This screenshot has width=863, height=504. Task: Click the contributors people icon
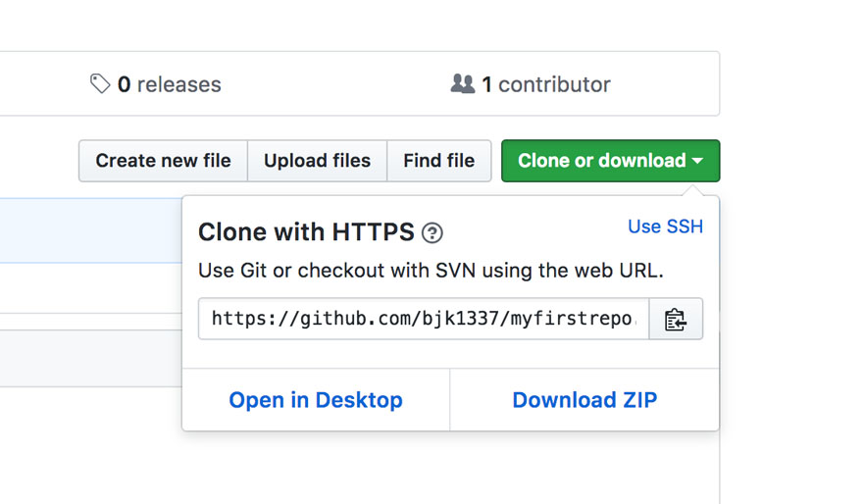(x=463, y=84)
